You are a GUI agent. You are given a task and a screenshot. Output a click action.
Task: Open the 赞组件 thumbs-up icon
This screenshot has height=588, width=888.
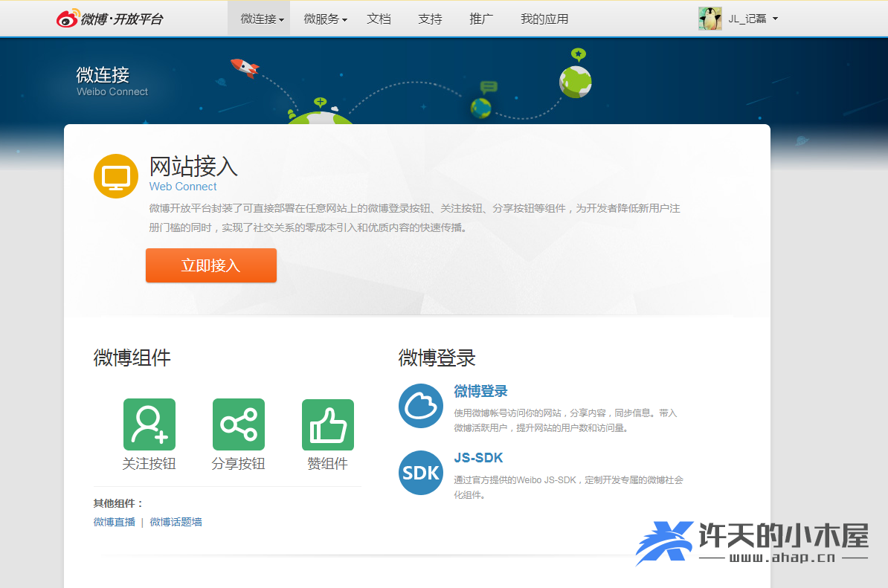click(x=328, y=424)
